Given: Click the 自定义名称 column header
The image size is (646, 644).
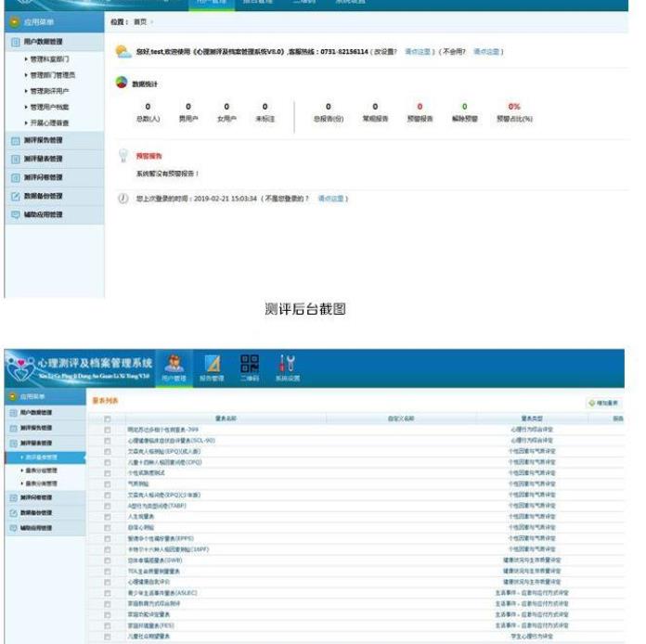Looking at the screenshot, I should 401,419.
